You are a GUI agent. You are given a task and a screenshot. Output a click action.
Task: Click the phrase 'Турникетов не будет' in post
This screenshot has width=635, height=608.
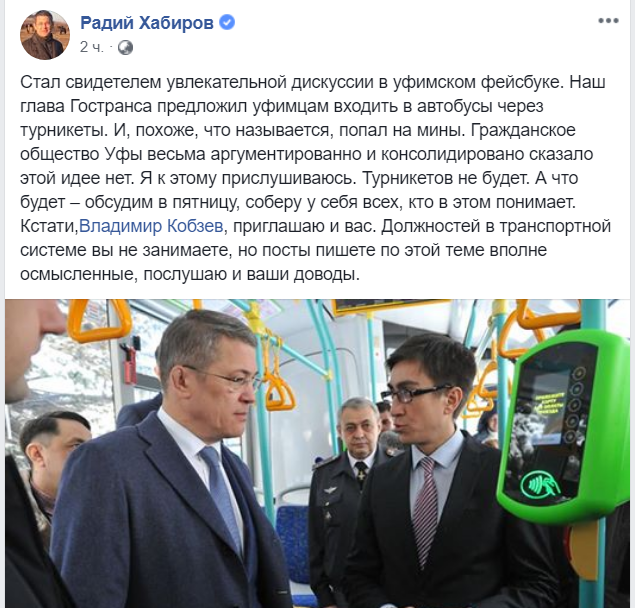coord(445,178)
